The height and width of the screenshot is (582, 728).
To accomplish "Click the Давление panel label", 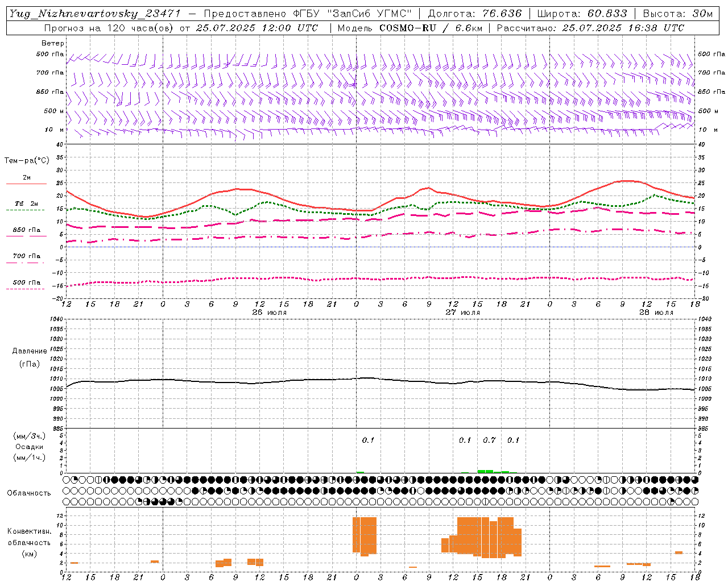I will 30,351.
